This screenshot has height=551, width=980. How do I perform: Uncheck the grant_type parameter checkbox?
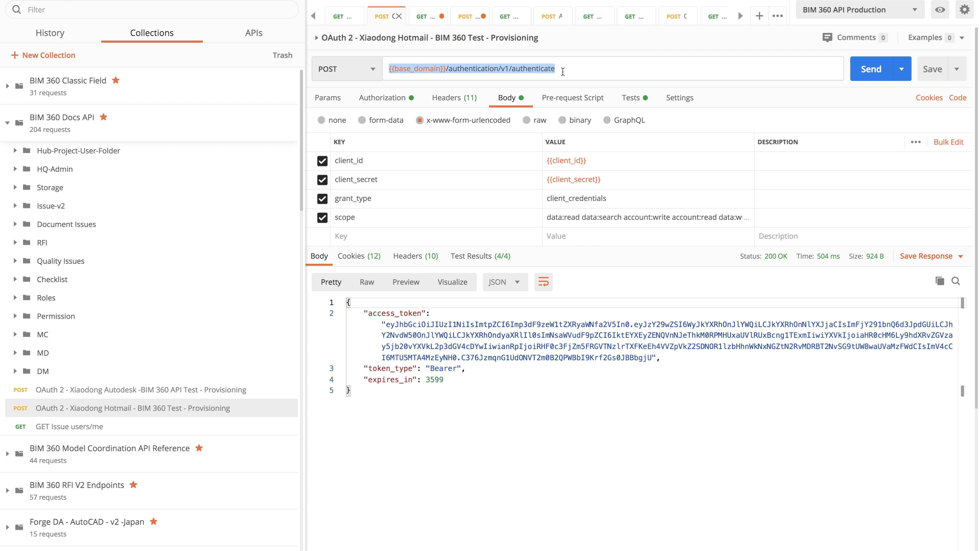coord(322,198)
